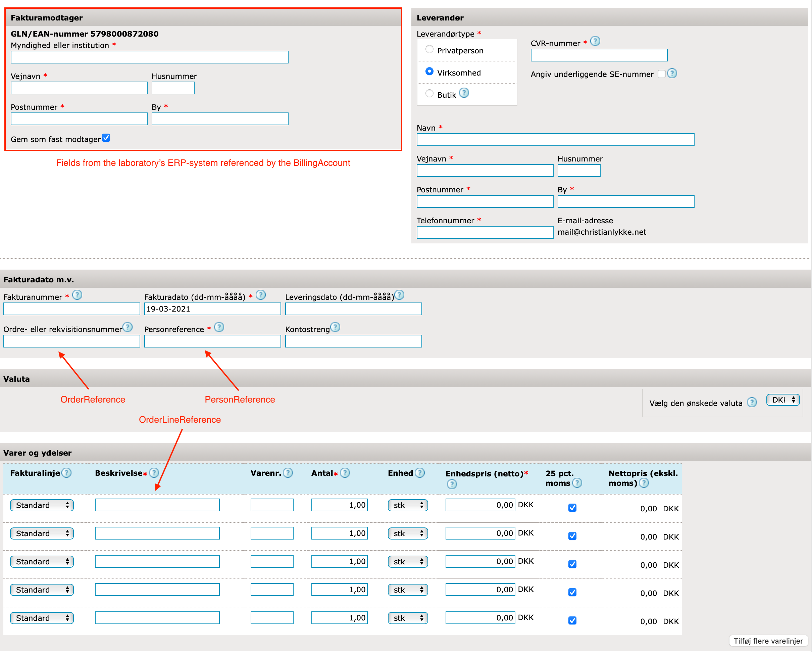This screenshot has height=652, width=812.
Task: Open Standard dropdown in fourth invoice line
Action: point(42,590)
